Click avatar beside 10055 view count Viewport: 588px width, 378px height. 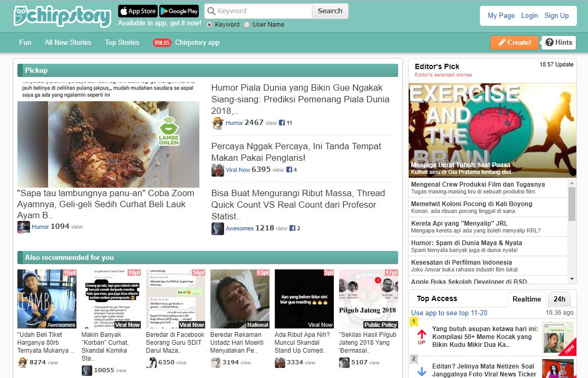pos(87,371)
